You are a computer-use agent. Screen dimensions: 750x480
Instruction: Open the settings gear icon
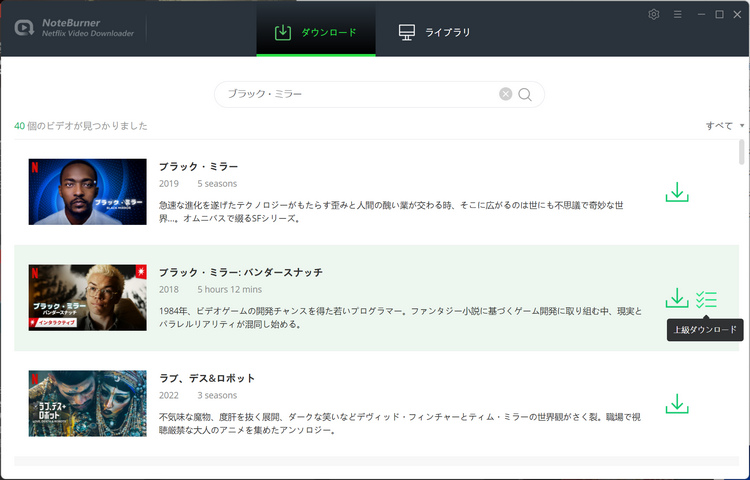pyautogui.click(x=653, y=14)
